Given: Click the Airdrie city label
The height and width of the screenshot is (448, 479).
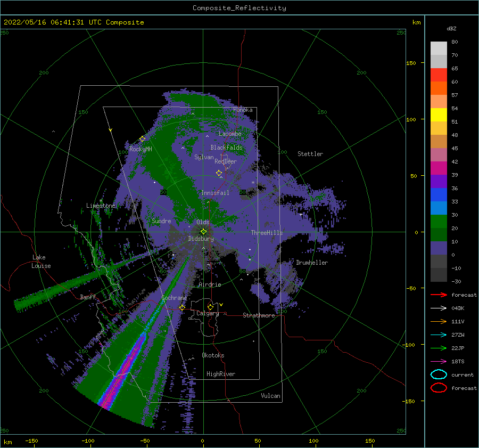Looking at the screenshot, I should [x=210, y=284].
